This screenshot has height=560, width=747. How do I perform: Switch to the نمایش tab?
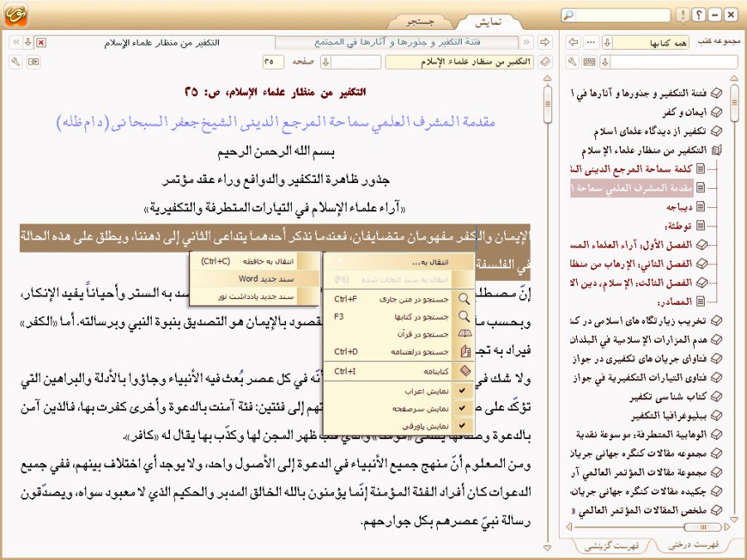(488, 22)
